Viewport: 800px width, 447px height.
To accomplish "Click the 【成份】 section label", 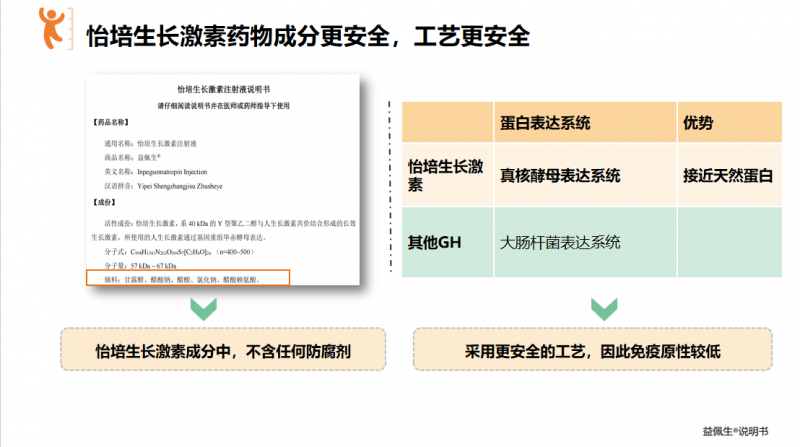I will click(104, 203).
